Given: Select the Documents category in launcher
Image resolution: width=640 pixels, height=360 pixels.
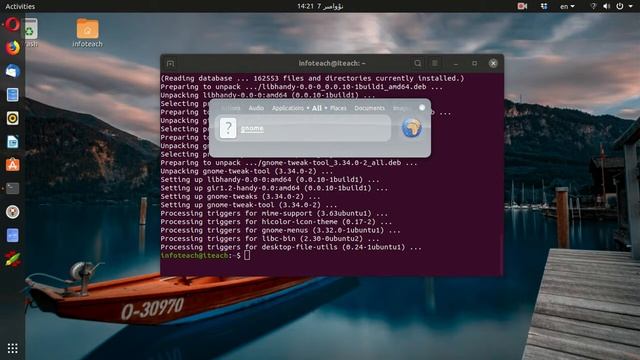Looking at the screenshot, I should [369, 108].
